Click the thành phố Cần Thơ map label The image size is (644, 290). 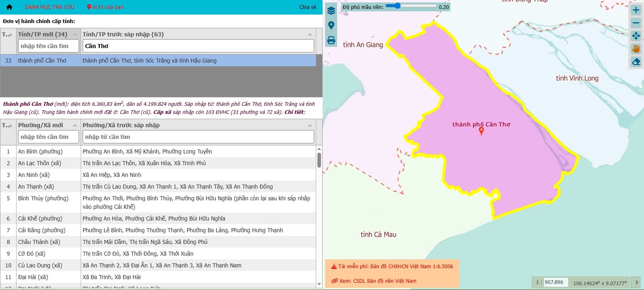(481, 124)
